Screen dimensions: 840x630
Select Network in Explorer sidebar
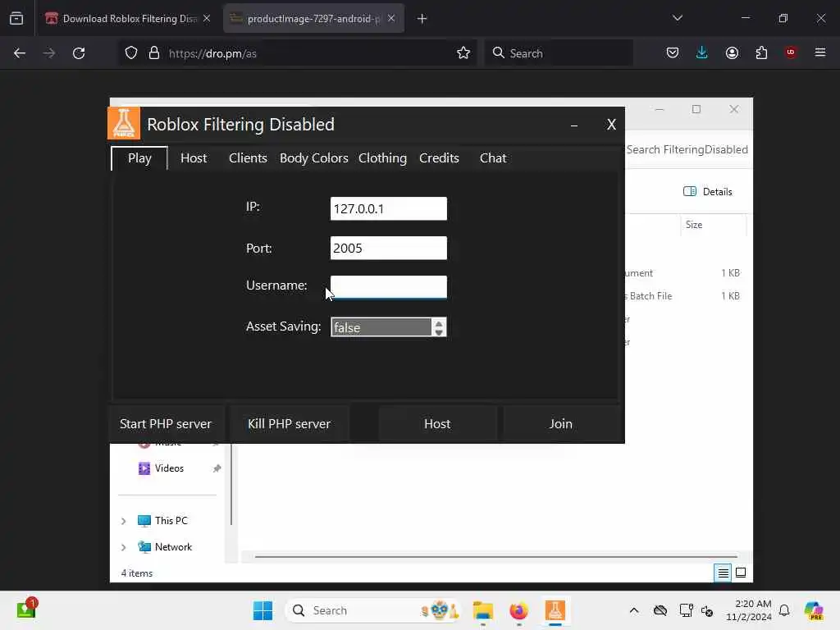click(x=173, y=547)
